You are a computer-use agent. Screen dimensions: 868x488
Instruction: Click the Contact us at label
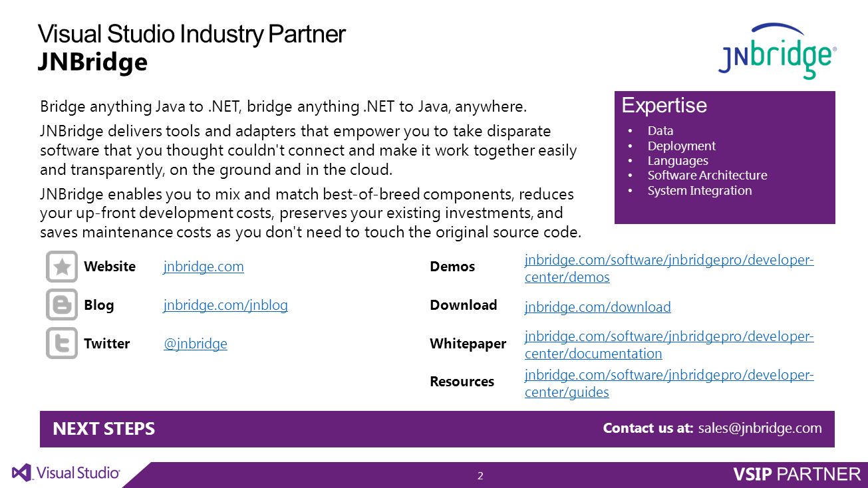(x=649, y=428)
